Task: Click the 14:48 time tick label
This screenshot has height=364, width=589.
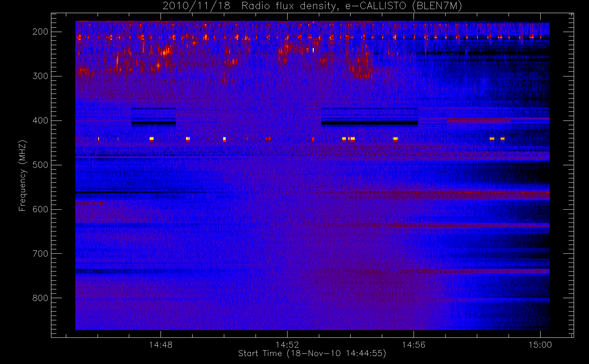Action: (x=161, y=345)
